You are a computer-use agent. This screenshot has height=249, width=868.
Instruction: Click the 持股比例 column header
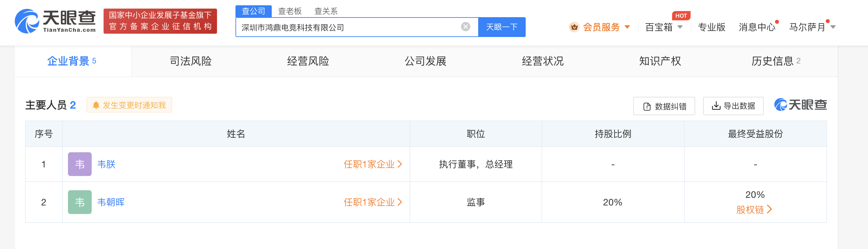click(613, 134)
